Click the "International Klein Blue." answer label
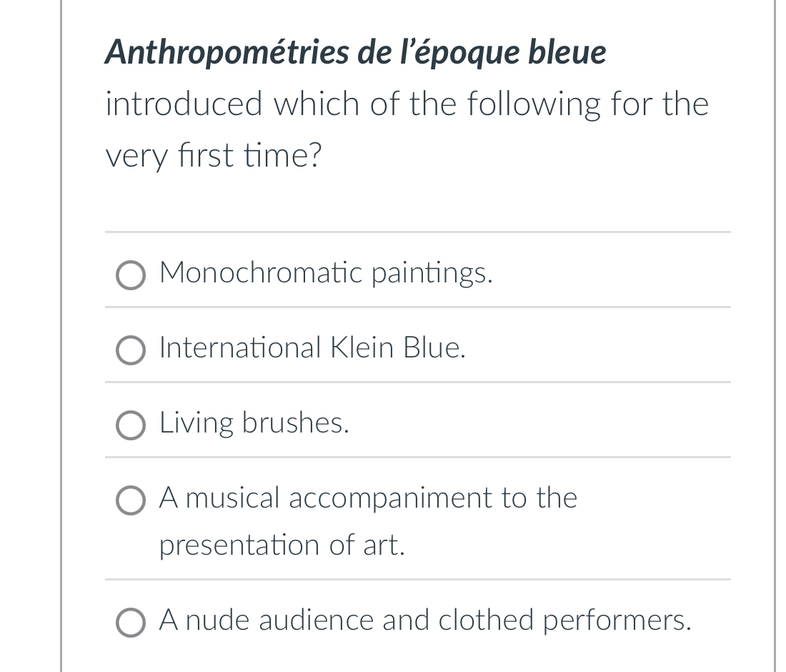The image size is (786, 672). 312,347
